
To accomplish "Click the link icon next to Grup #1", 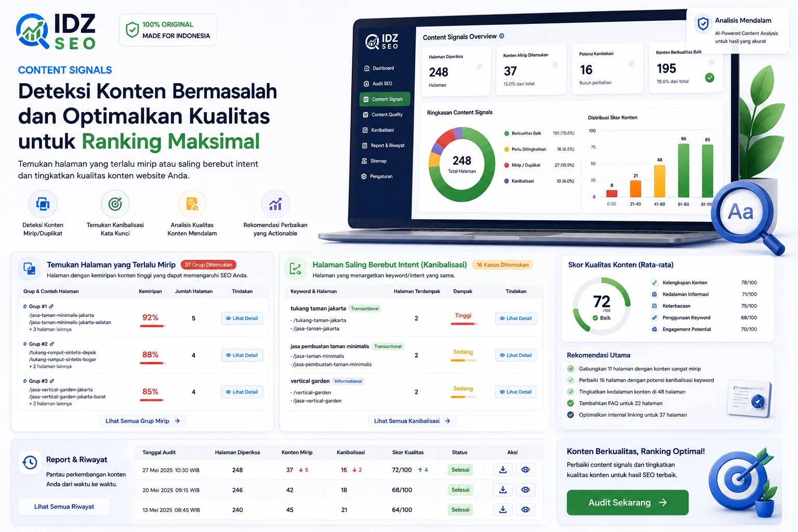I will (51, 307).
